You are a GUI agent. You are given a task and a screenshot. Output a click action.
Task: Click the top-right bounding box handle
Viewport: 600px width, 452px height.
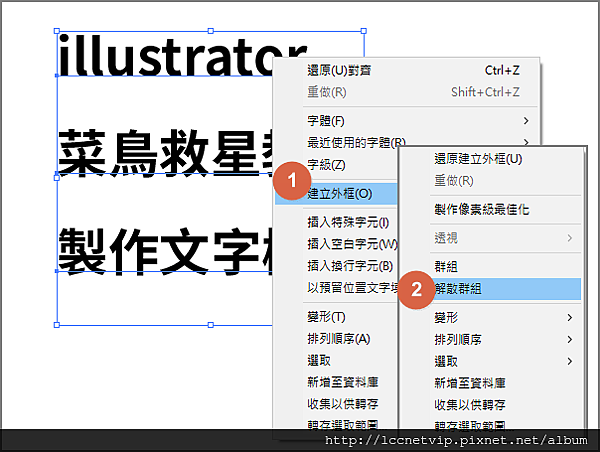364,31
